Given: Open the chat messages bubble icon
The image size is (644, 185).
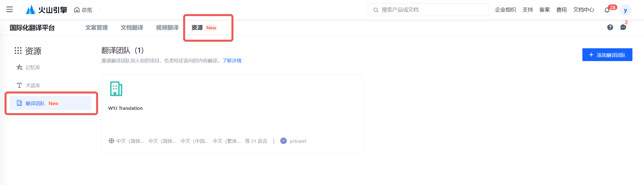Looking at the screenshot, I should (623, 27).
